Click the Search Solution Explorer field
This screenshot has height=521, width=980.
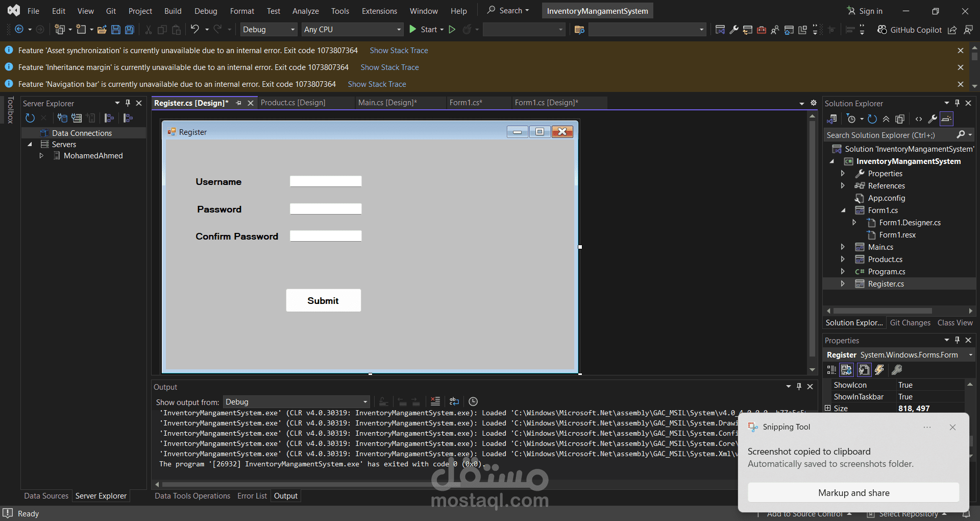click(890, 135)
